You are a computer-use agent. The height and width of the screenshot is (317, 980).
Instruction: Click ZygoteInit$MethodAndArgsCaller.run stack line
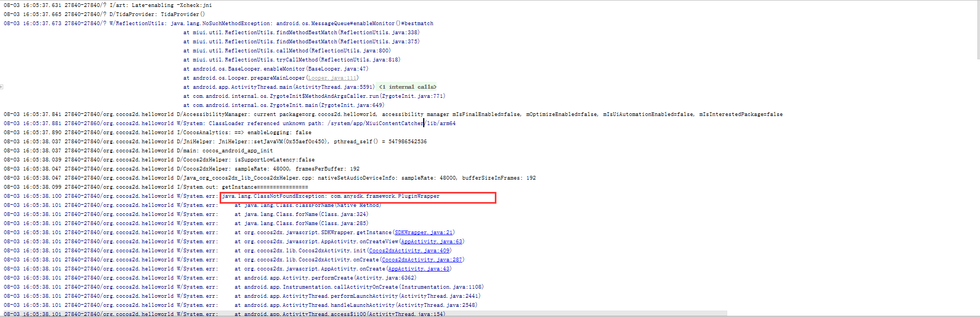click(314, 96)
